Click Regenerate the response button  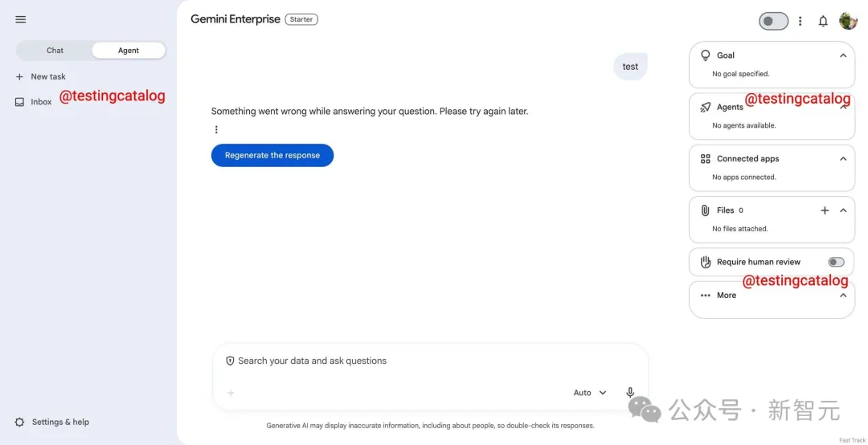pyautogui.click(x=272, y=156)
